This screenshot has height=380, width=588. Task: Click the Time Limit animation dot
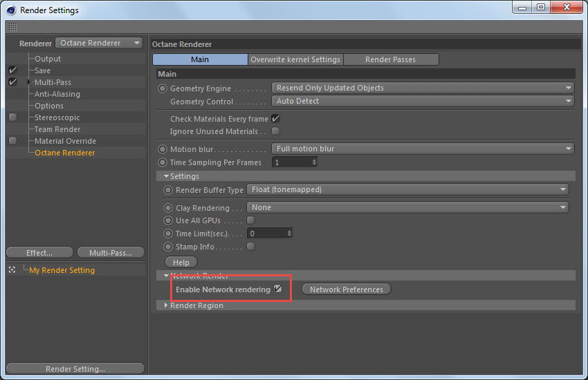click(168, 234)
